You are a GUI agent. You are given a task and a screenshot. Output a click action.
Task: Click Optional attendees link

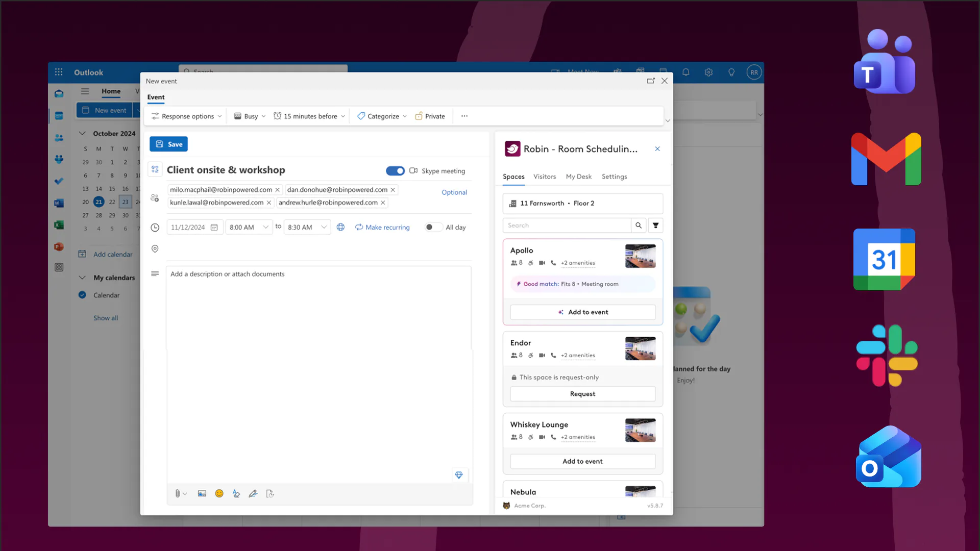[454, 192]
